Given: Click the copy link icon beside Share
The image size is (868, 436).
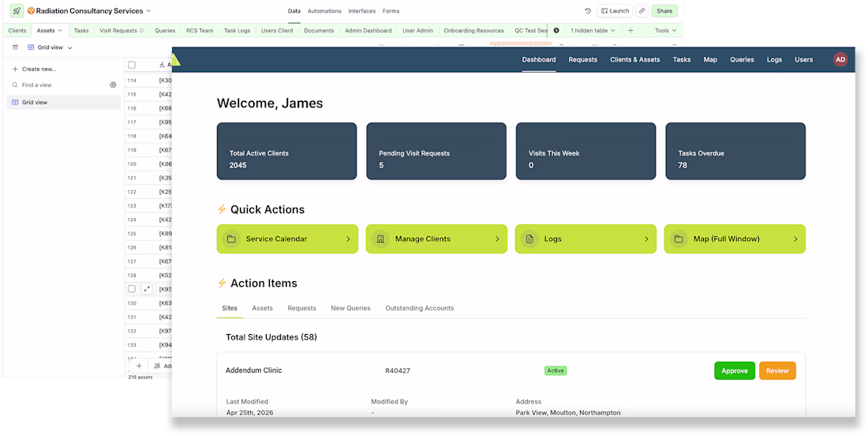Looking at the screenshot, I should (642, 11).
